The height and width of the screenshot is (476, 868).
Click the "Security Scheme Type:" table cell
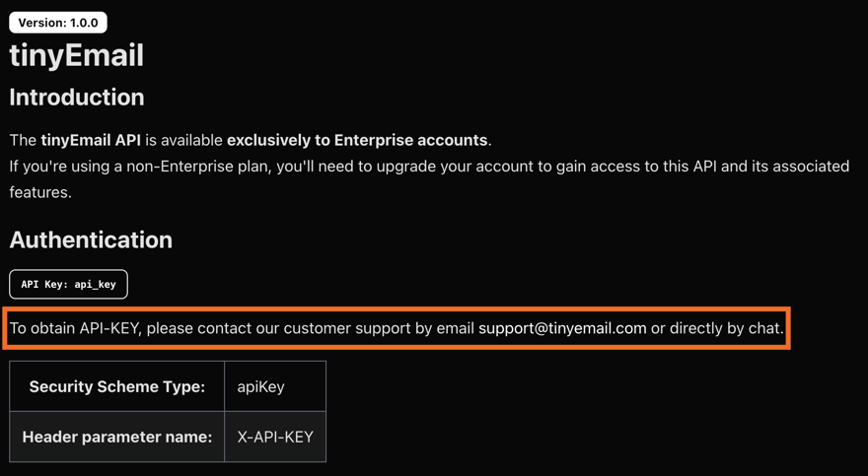(117, 386)
